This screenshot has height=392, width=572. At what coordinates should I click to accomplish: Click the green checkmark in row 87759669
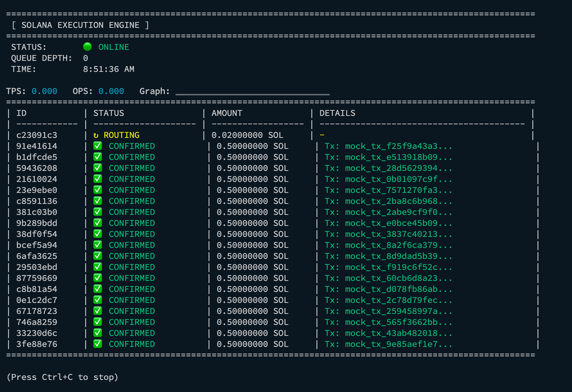pyautogui.click(x=98, y=278)
